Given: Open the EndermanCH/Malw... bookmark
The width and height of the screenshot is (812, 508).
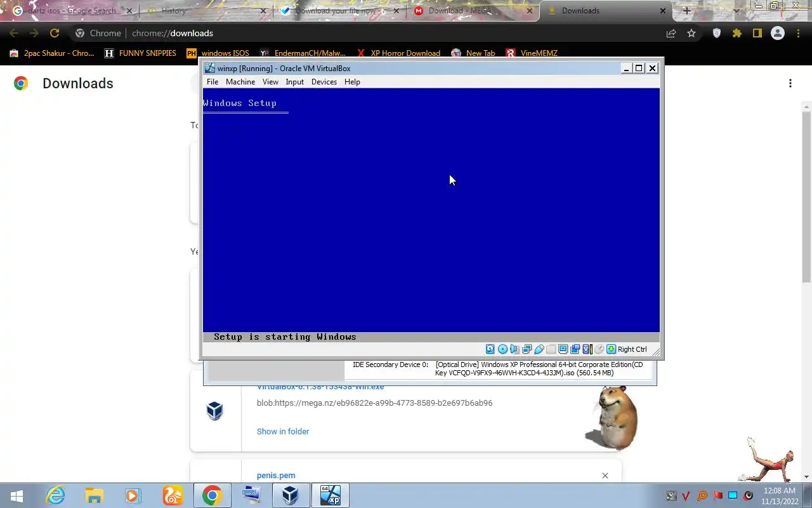Looking at the screenshot, I should pos(303,53).
